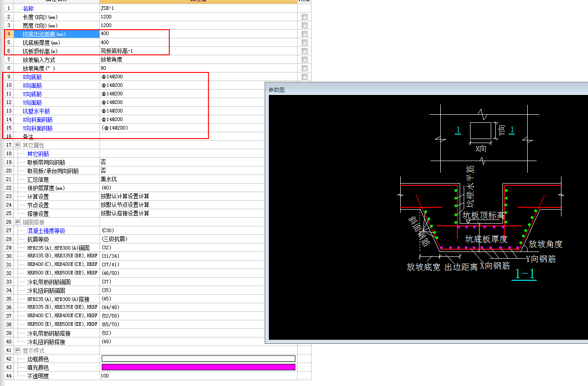Collapse the 锚固搭接 group
588x386 pixels.
click(18, 222)
